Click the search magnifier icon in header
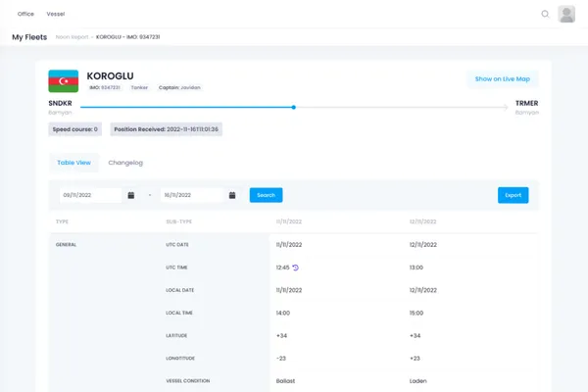 (546, 14)
